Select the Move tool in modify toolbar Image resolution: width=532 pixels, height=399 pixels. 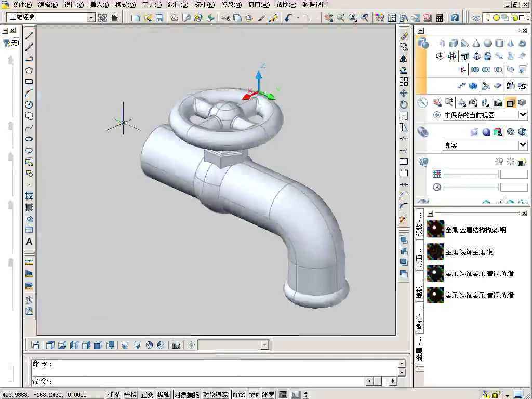pyautogui.click(x=404, y=93)
